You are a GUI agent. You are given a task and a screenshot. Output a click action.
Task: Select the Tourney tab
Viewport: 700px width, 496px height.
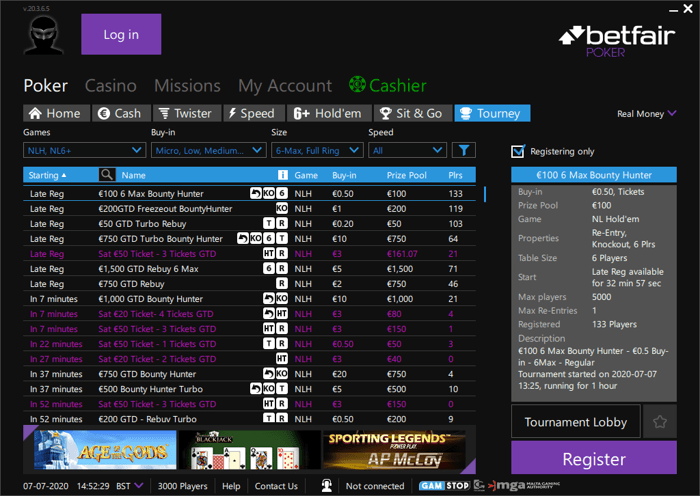tap(492, 113)
